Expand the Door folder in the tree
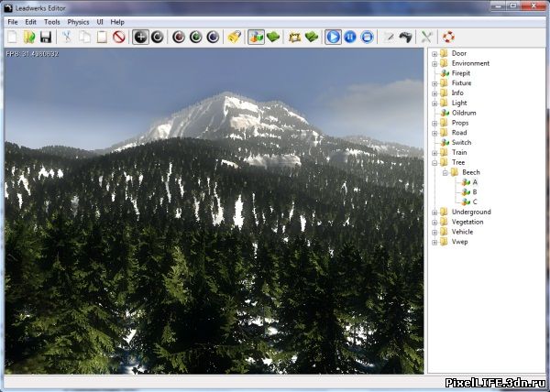This screenshot has height=392, width=550. pyautogui.click(x=434, y=54)
